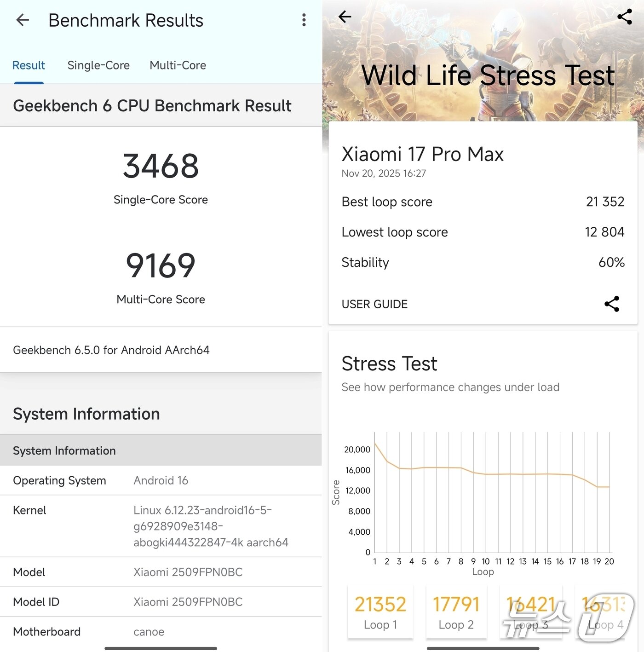The width and height of the screenshot is (644, 652).
Task: Open the USER GUIDE link
Action: 374,304
